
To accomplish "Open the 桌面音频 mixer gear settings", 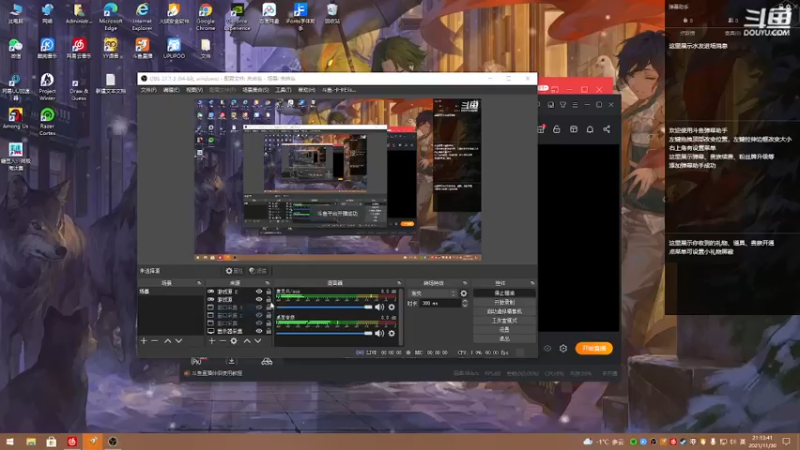I will point(391,333).
